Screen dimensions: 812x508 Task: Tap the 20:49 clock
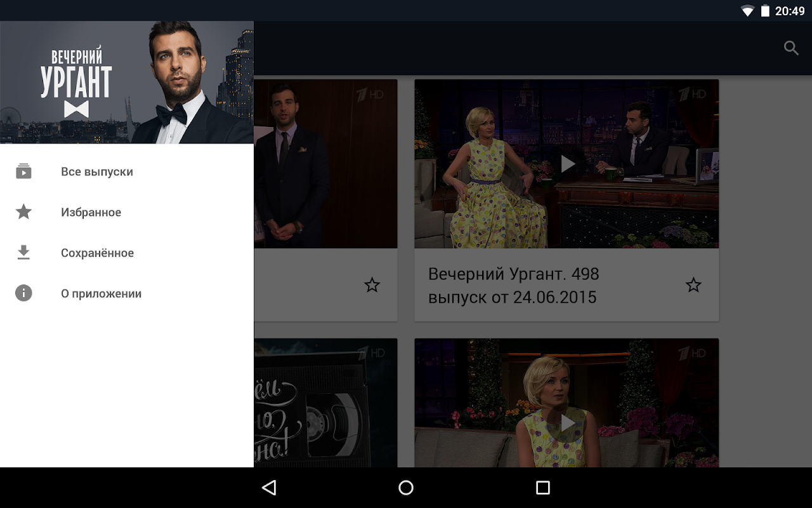click(790, 11)
